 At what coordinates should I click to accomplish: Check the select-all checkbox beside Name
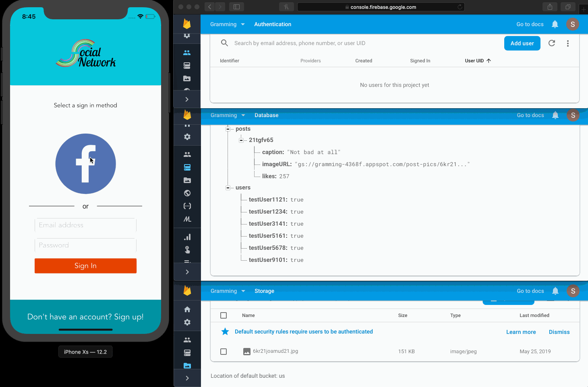click(x=224, y=315)
